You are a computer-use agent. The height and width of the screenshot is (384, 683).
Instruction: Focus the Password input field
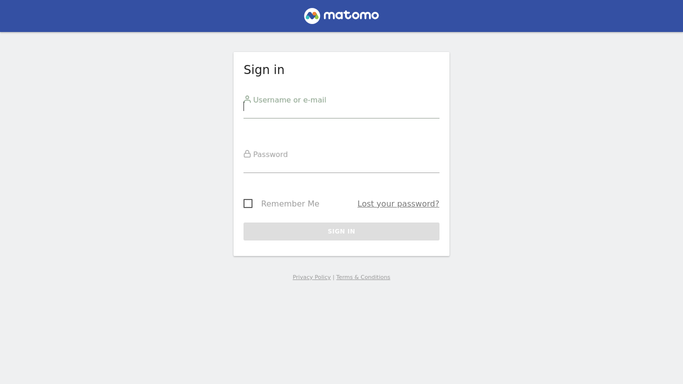341,162
